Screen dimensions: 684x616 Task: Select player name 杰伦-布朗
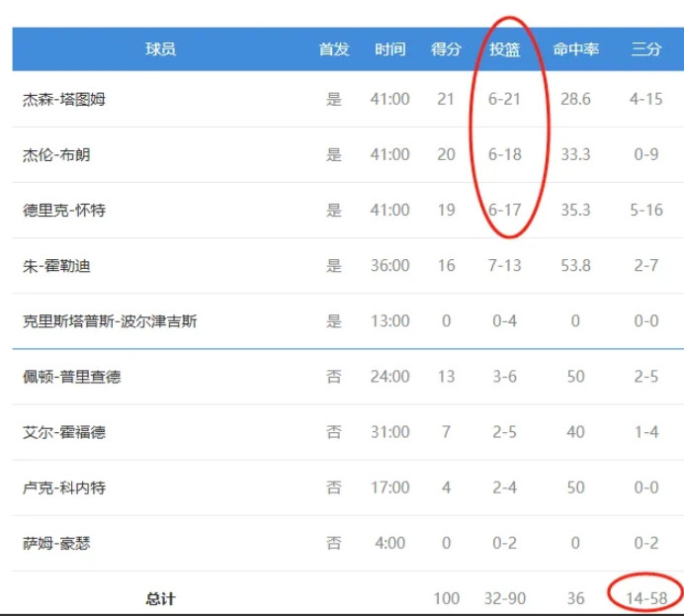tap(56, 155)
